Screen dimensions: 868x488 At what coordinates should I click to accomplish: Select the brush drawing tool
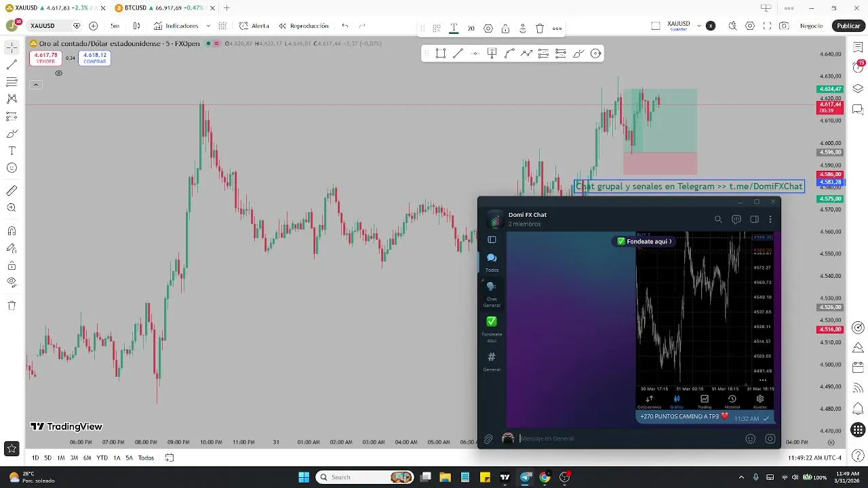(x=12, y=134)
